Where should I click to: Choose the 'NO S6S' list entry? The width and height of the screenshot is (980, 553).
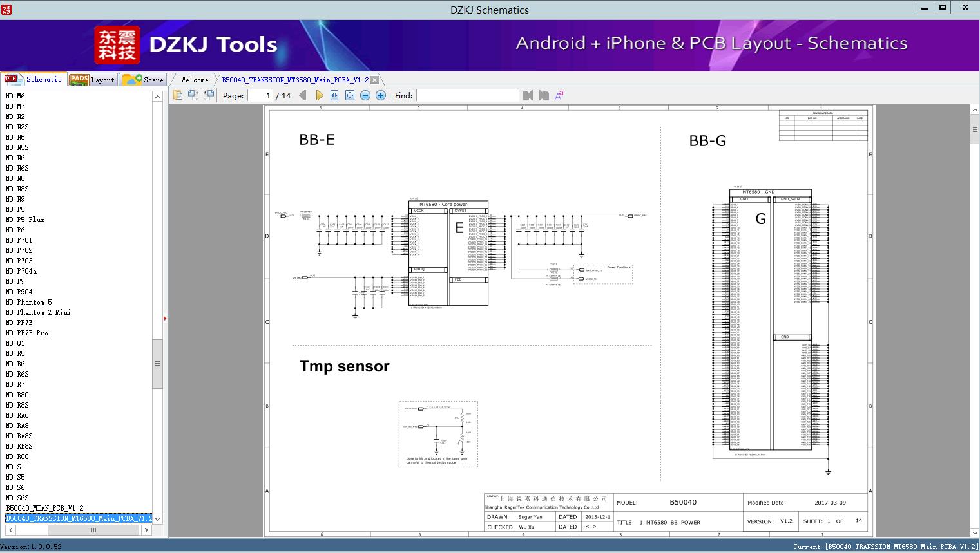point(17,498)
